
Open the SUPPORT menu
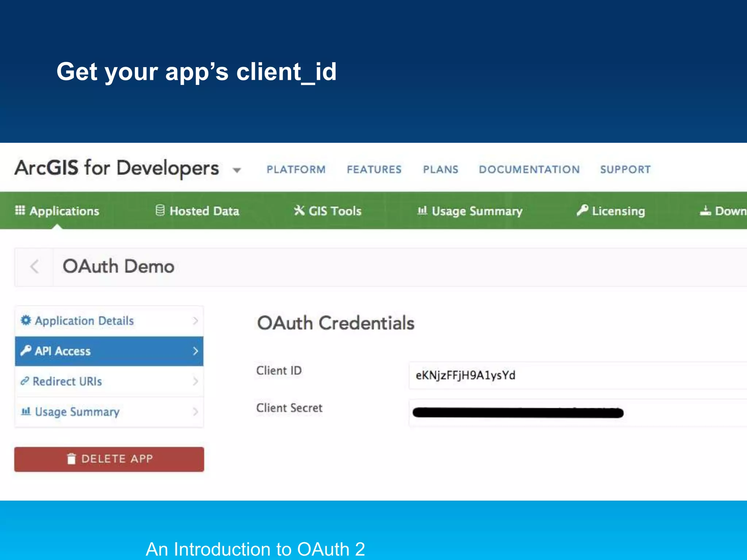click(x=625, y=170)
